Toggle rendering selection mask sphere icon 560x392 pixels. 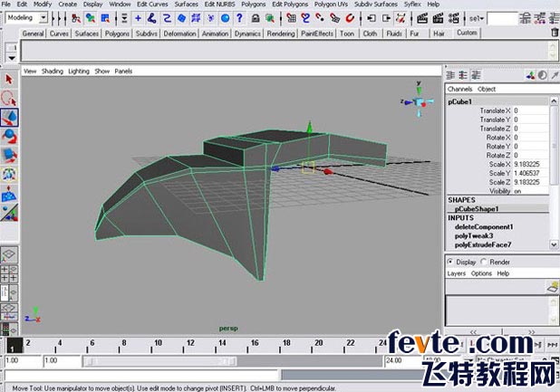tap(225, 18)
